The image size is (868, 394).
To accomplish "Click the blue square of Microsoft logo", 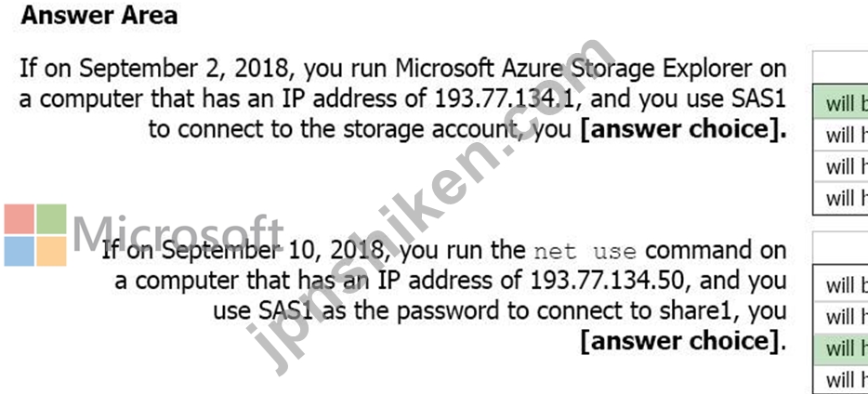I will [20, 251].
